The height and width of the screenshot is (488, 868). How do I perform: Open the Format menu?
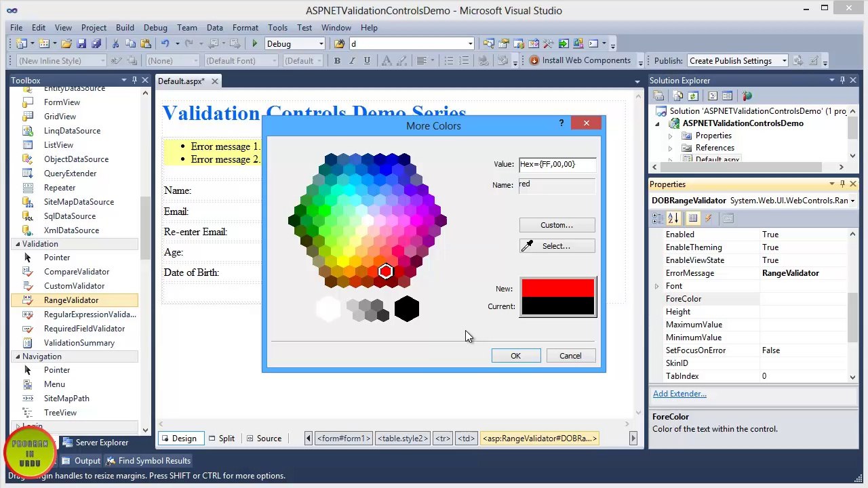point(245,28)
